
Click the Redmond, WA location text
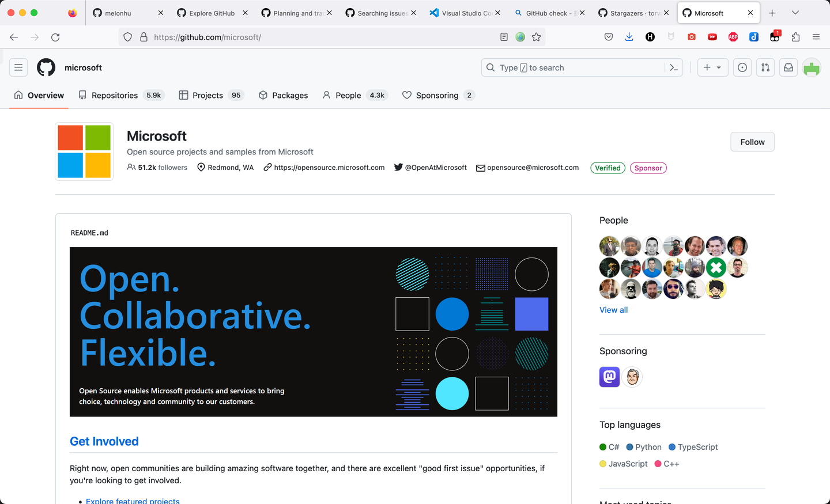click(x=231, y=168)
